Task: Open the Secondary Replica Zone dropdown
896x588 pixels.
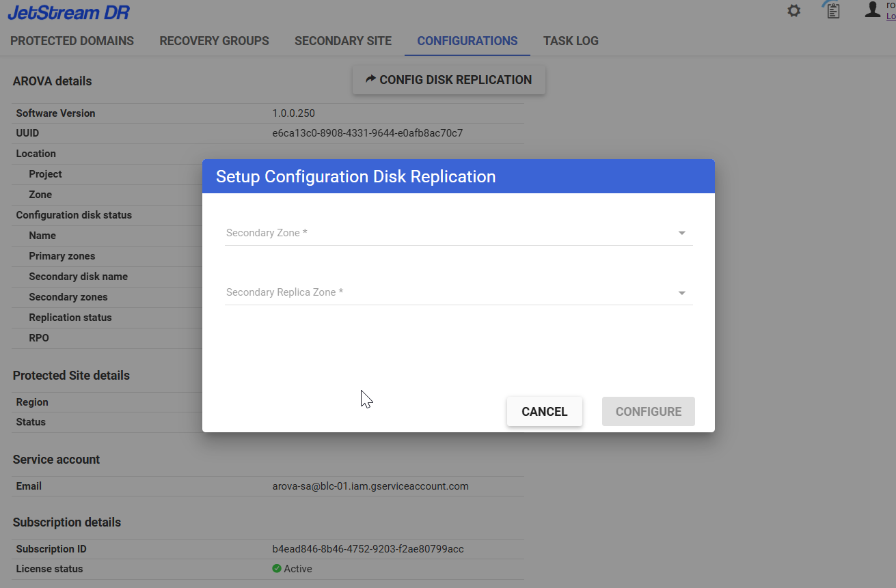Action: point(458,292)
